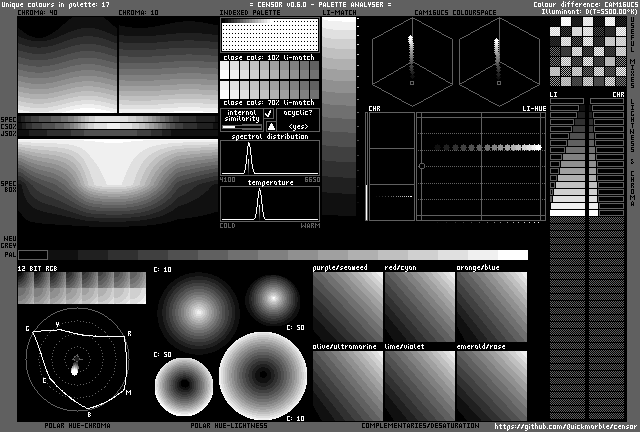Click the first PAL palette swatch
Image resolution: width=640 pixels, height=432 pixels.
click(33, 255)
